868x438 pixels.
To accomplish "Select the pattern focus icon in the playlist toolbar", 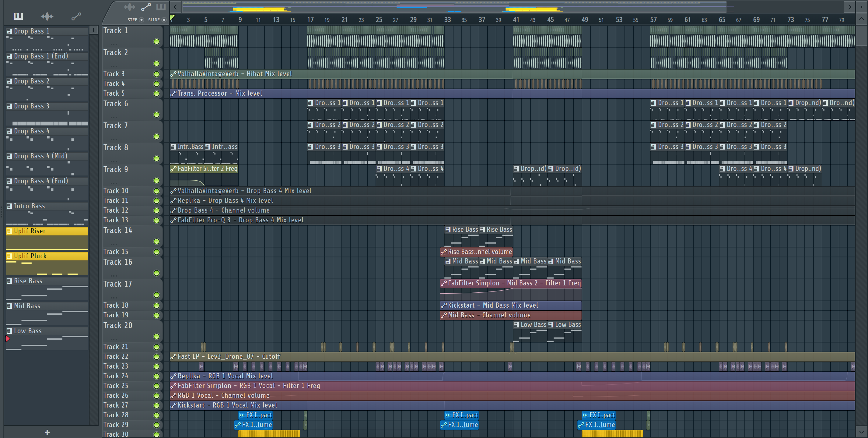I will point(161,7).
